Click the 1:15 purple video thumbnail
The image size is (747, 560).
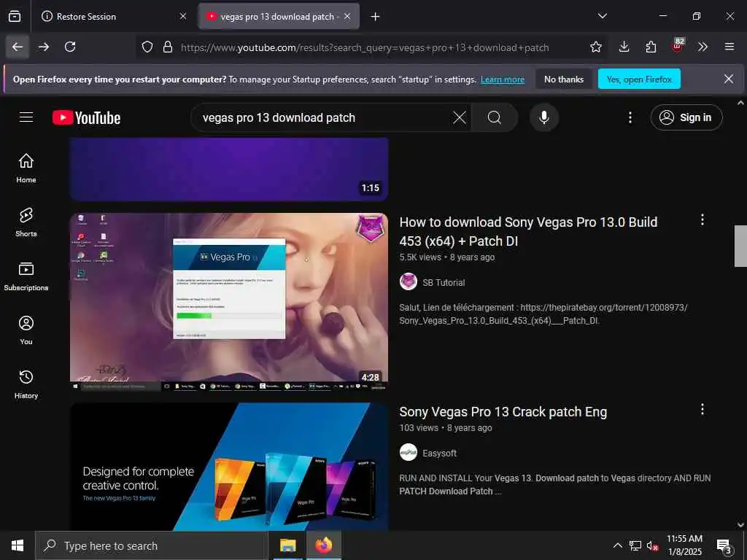point(228,169)
